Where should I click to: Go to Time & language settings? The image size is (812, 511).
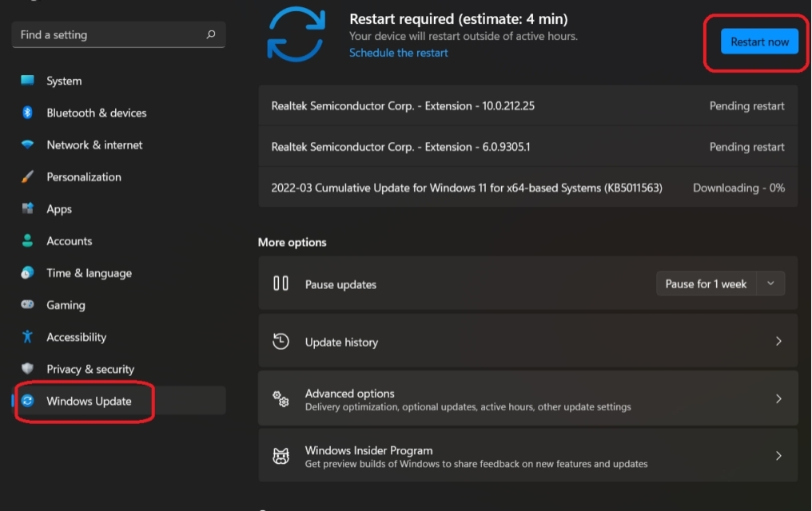pos(89,273)
